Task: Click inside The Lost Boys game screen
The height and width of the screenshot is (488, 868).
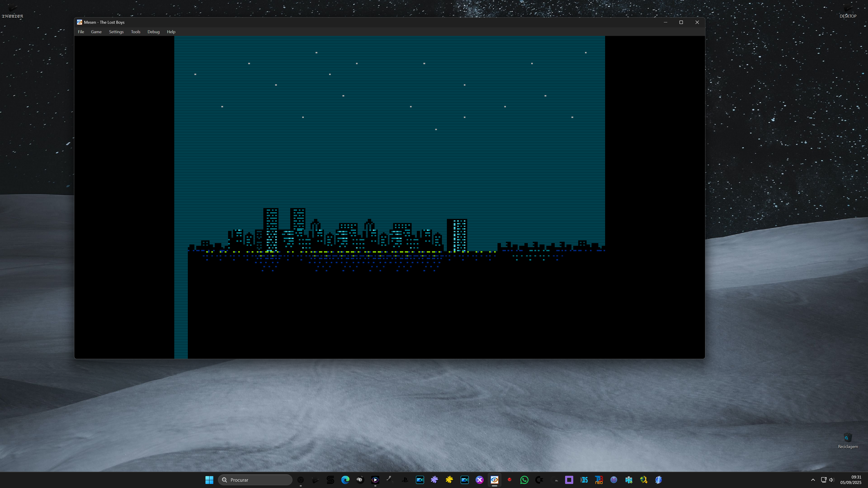Action: pyautogui.click(x=389, y=197)
